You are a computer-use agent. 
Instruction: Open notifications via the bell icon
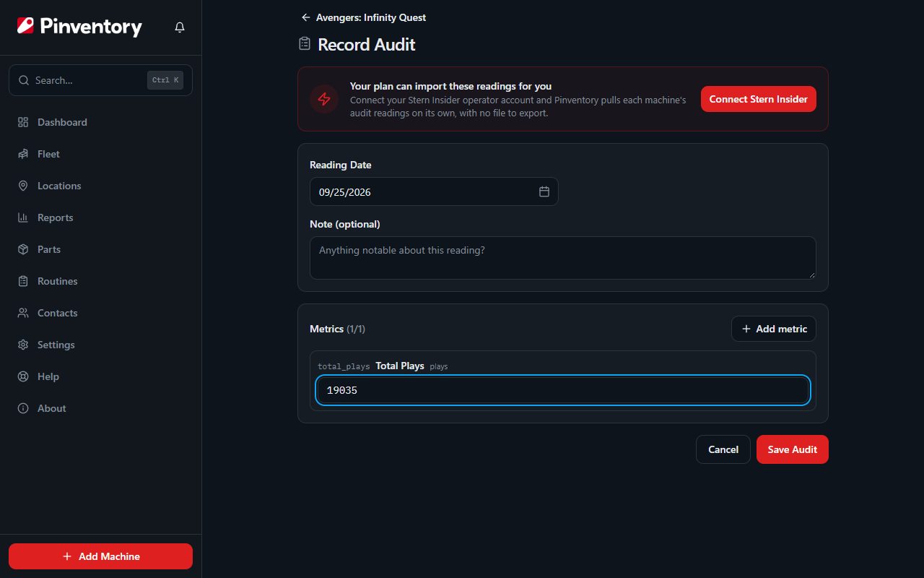(180, 27)
